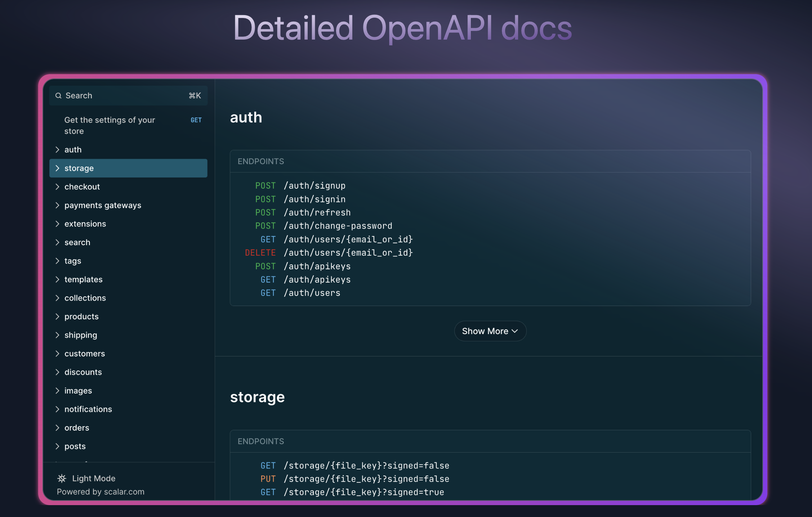Click the Show More button under auth
This screenshot has width=812, height=517.
pyautogui.click(x=490, y=331)
